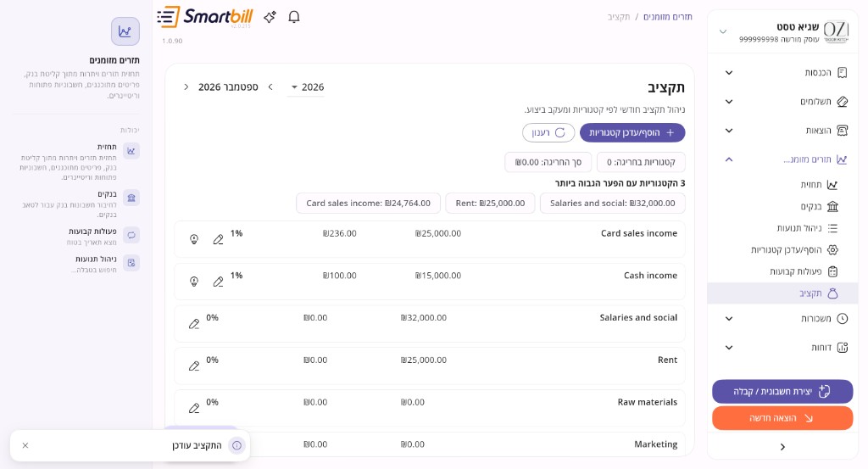Screen dimensions: 868x469
Task: Expand the הכנסות sidebar section
Action: (x=729, y=73)
